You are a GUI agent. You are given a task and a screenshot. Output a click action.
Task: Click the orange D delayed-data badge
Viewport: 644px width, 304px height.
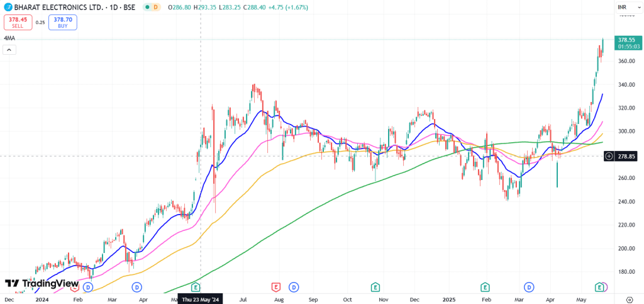click(155, 8)
